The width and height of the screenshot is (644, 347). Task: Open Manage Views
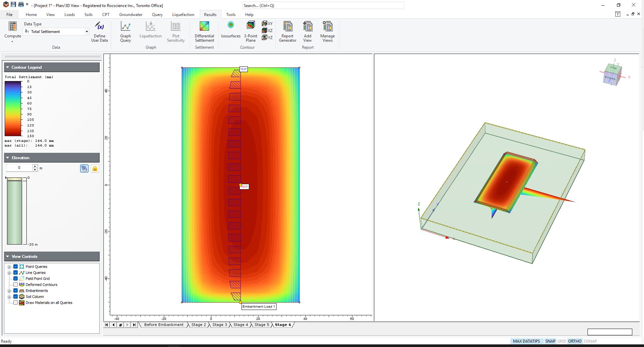tap(328, 32)
